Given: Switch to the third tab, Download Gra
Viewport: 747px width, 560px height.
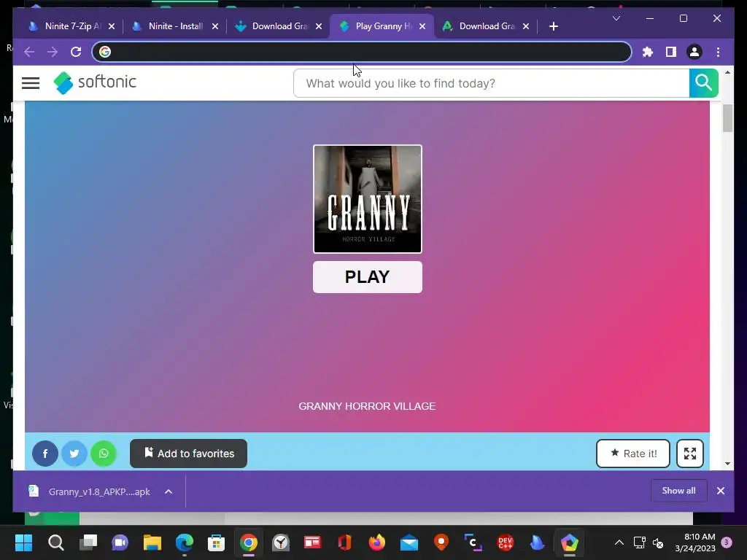Looking at the screenshot, I should [279, 26].
